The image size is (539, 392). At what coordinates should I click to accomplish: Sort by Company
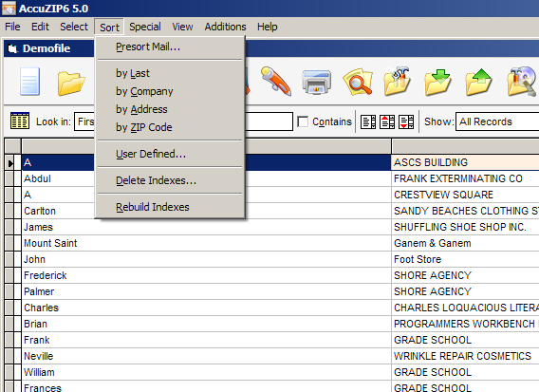coord(170,91)
